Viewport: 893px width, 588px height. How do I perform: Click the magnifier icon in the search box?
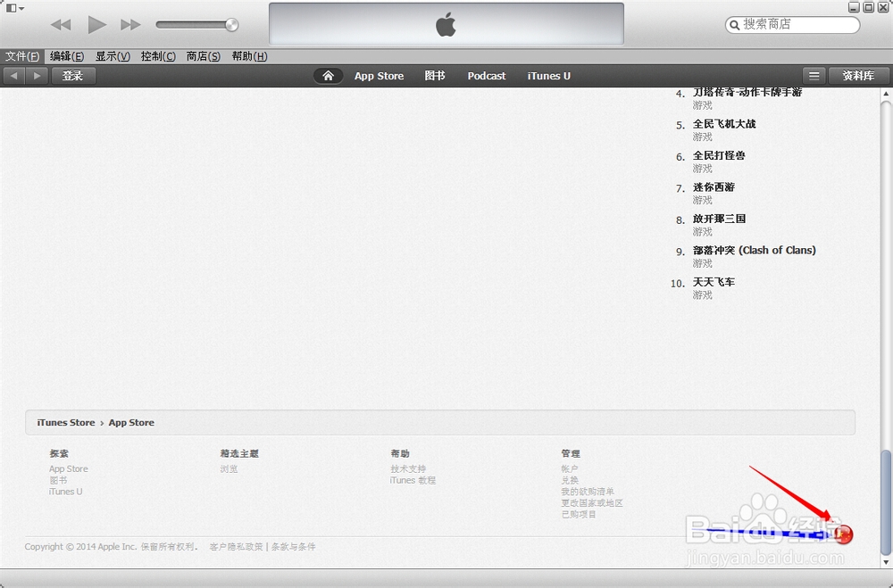(734, 25)
